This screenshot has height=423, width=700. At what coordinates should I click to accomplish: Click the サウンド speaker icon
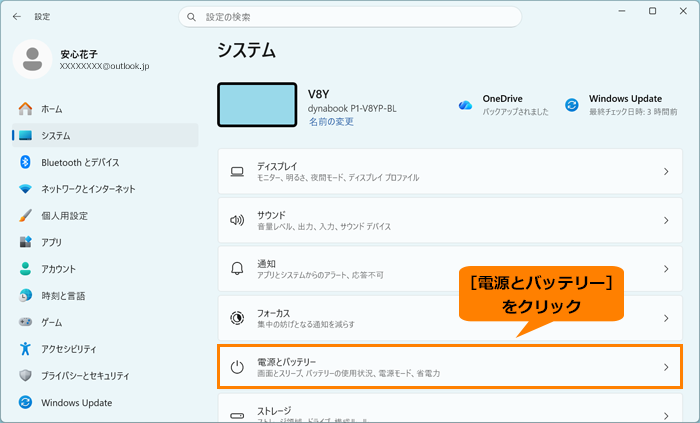tap(237, 220)
